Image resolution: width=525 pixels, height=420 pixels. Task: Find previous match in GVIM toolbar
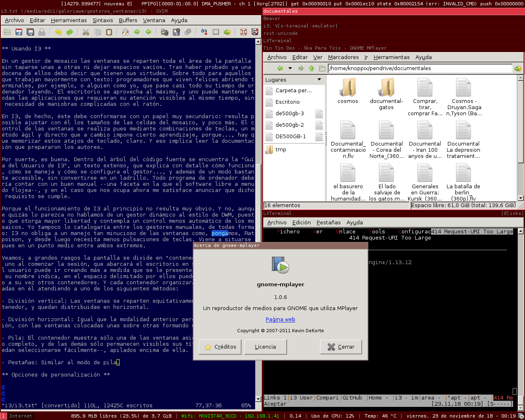[148, 32]
